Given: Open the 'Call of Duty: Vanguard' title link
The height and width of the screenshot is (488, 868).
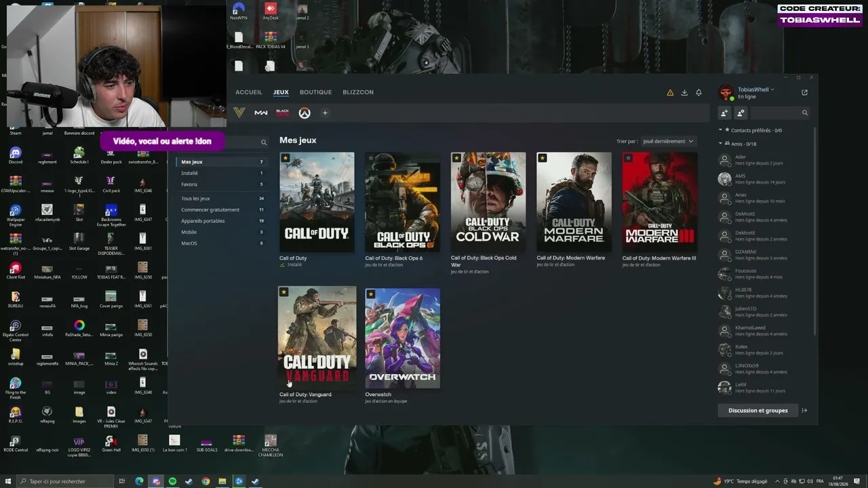Looking at the screenshot, I should (305, 394).
